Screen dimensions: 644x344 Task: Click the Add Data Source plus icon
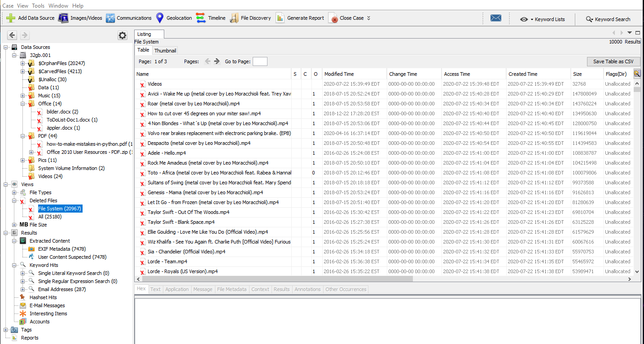click(11, 18)
